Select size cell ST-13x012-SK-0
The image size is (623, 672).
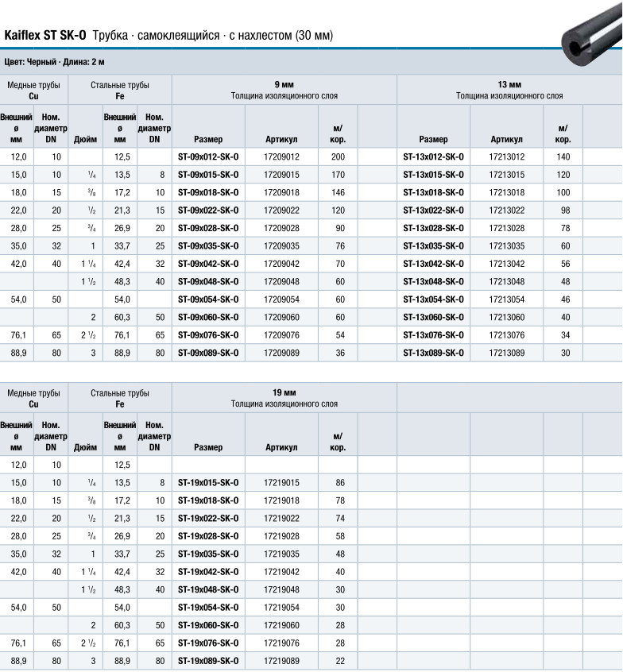point(434,156)
